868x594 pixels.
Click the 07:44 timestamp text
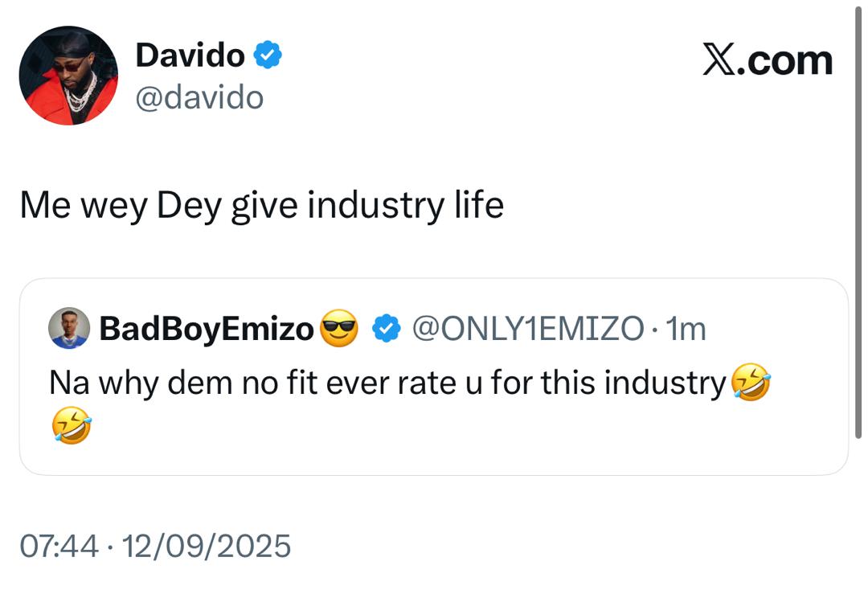click(60, 544)
